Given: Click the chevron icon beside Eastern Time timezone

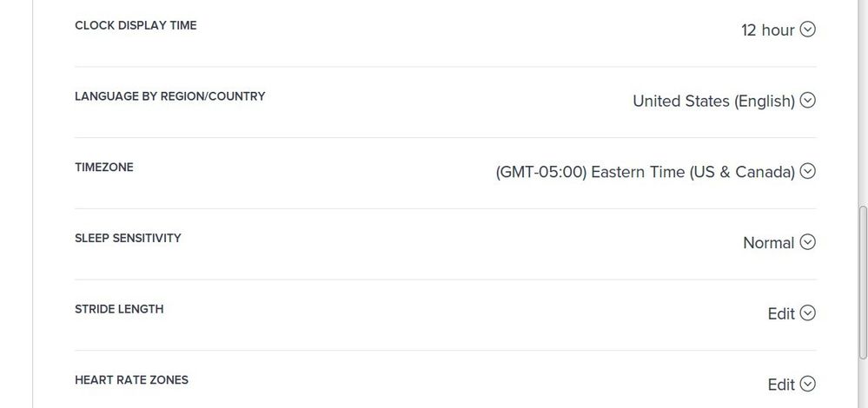Looking at the screenshot, I should [x=808, y=171].
